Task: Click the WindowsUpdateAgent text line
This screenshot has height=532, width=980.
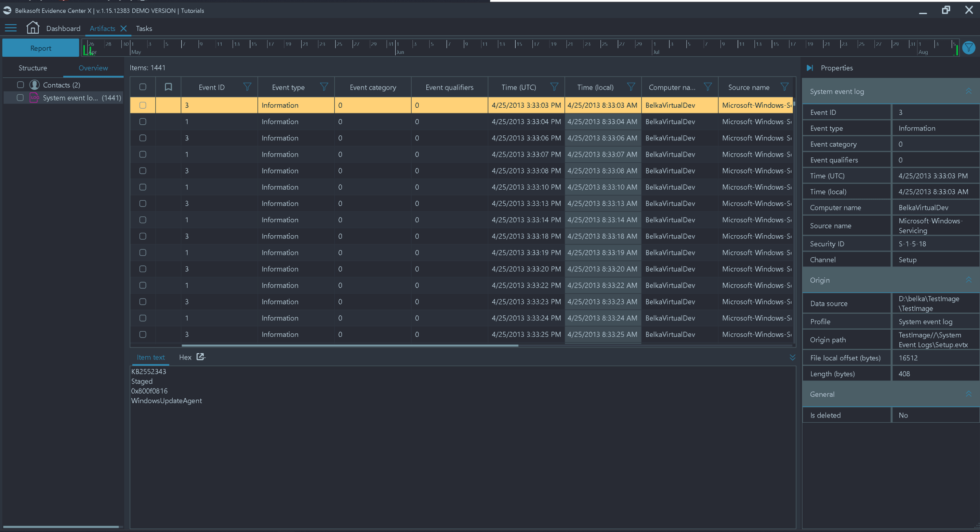Action: coord(166,400)
